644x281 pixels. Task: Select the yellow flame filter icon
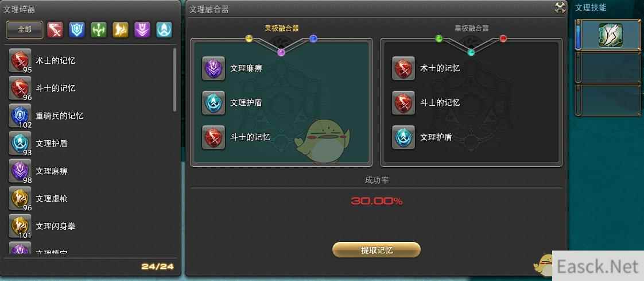click(121, 30)
